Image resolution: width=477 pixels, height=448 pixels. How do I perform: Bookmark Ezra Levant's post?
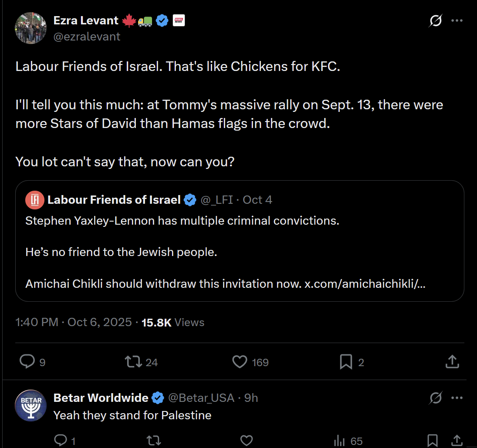click(x=346, y=361)
